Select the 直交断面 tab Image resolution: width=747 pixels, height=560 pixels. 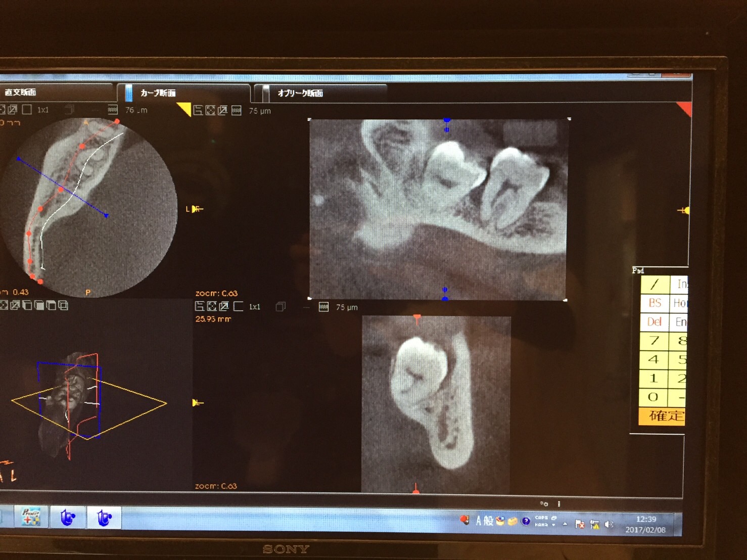(20, 92)
